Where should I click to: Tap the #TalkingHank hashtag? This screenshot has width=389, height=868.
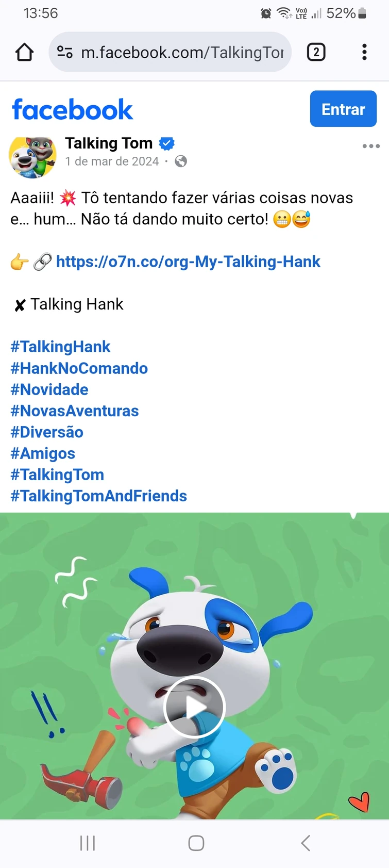pyautogui.click(x=60, y=347)
